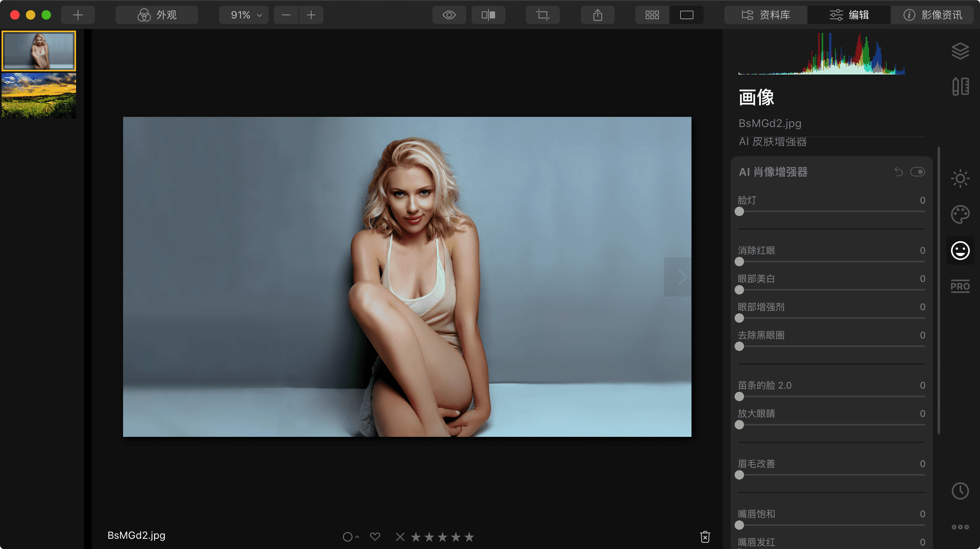The height and width of the screenshot is (549, 980).
Task: Switch to grid gallery view
Action: (x=652, y=15)
